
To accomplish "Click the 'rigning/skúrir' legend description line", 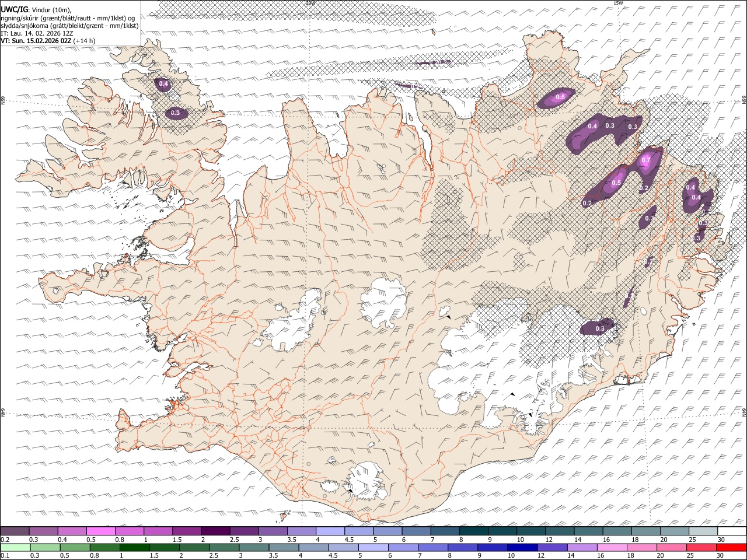I will (68, 18).
